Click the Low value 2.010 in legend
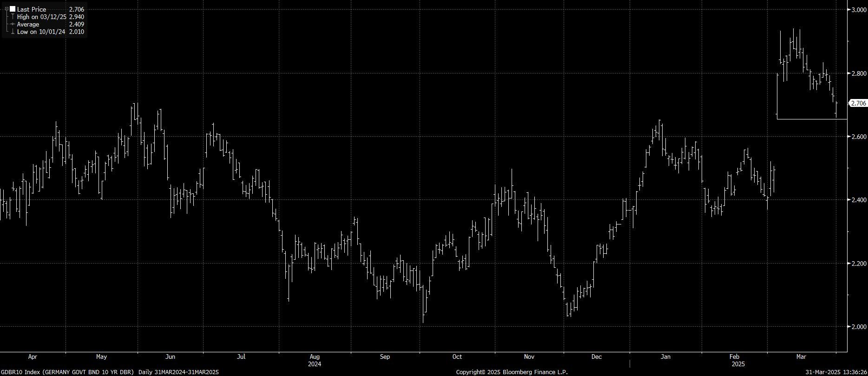 [77, 32]
